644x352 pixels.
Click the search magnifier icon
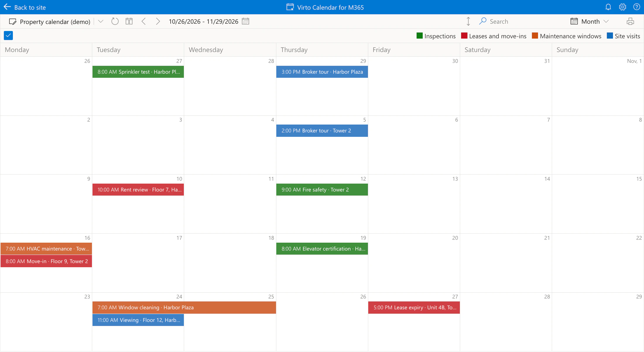pos(483,21)
